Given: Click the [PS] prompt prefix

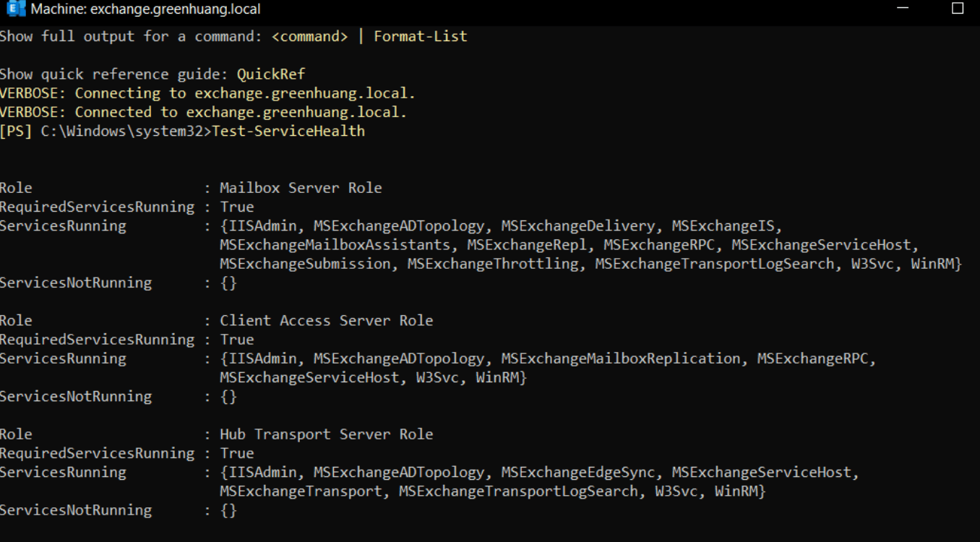Looking at the screenshot, I should (x=15, y=132).
